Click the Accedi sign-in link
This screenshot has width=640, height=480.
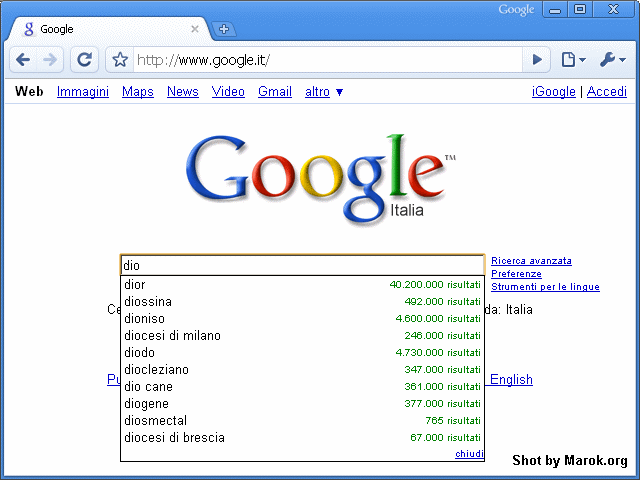pos(607,91)
